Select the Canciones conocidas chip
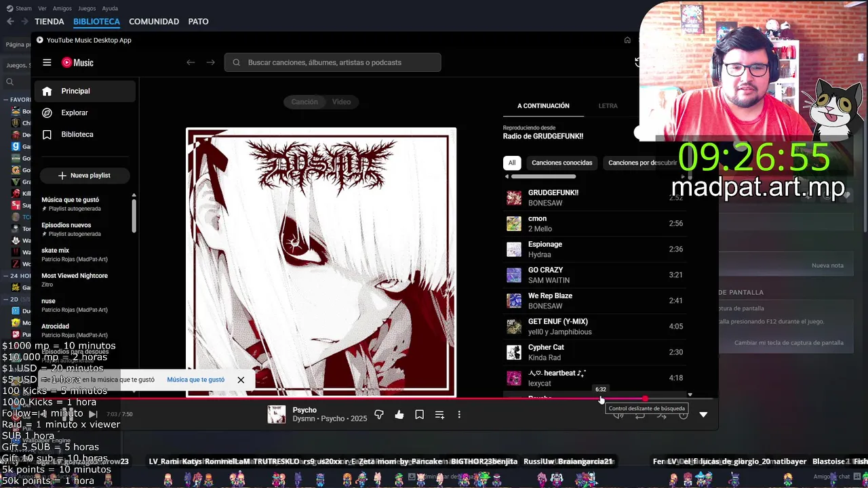This screenshot has width=868, height=488. [x=561, y=163]
